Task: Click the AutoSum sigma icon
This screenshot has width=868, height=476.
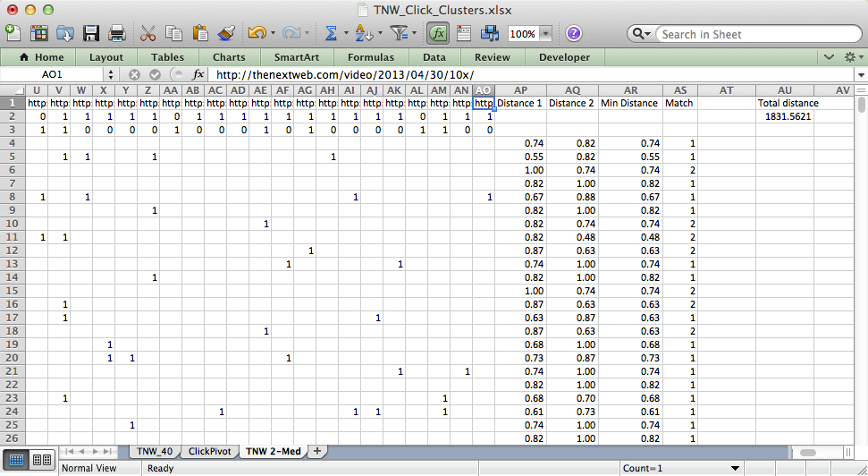Action: click(x=330, y=34)
